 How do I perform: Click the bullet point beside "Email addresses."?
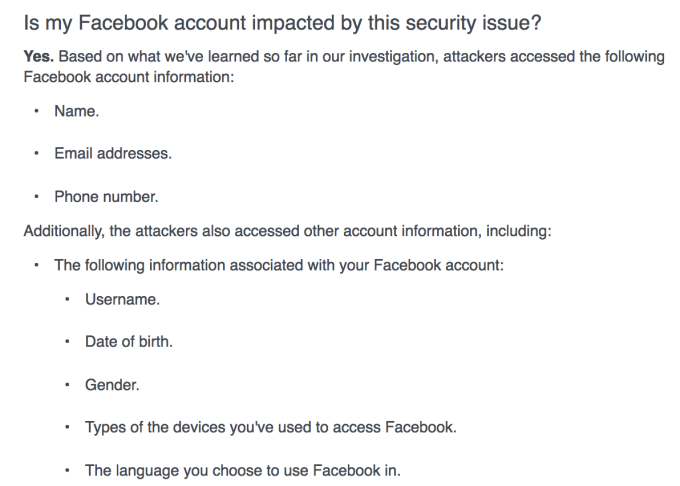point(37,154)
